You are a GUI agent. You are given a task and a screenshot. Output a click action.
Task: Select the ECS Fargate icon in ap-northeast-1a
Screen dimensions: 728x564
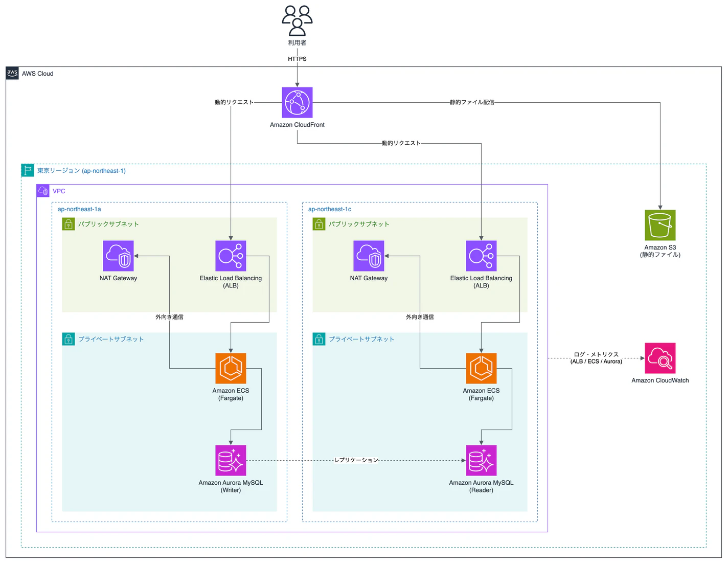tap(231, 368)
